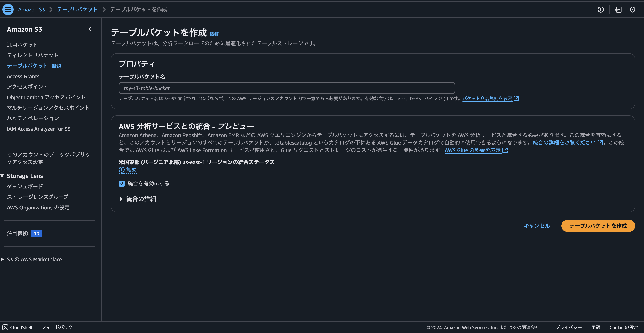Open the info help panel icon
The height and width of the screenshot is (333, 644).
pos(601,10)
